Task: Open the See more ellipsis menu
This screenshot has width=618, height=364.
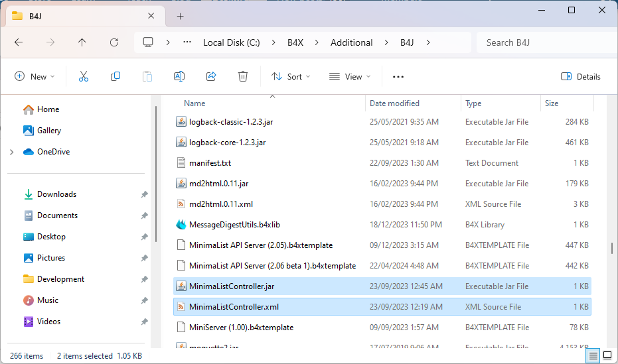Action: [398, 77]
